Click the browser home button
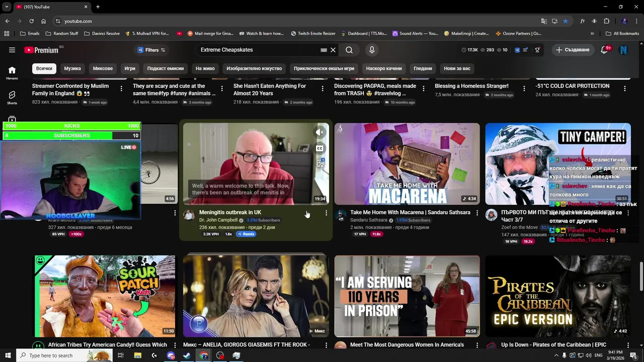The image size is (644, 362). [x=43, y=21]
